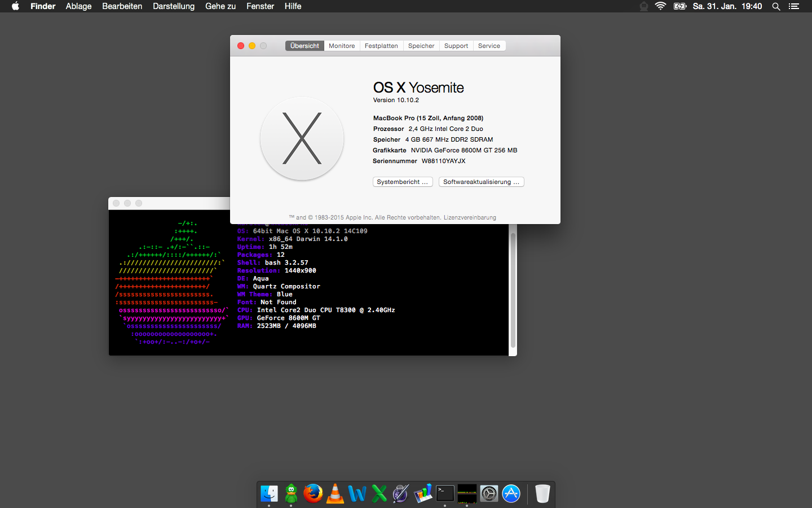Open Activity Monitor graph icon in Dock

tap(467, 493)
